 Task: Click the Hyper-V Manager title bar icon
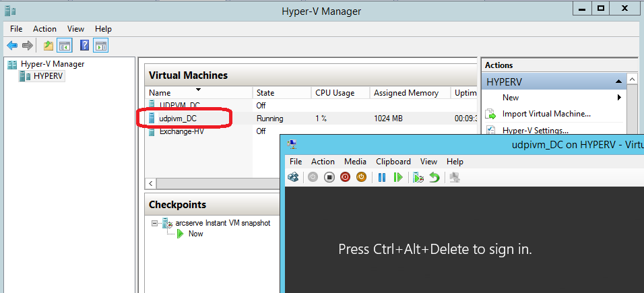[10, 11]
